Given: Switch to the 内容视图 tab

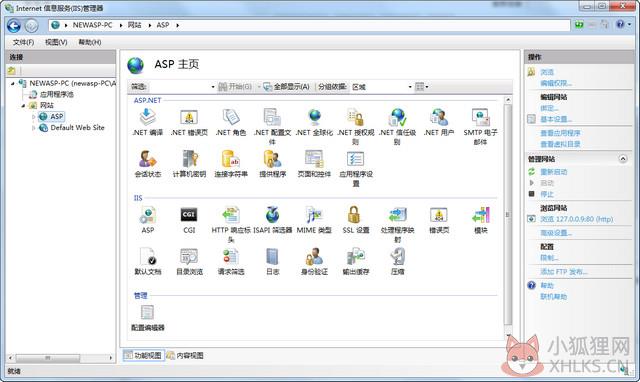Looking at the screenshot, I should 185,355.
